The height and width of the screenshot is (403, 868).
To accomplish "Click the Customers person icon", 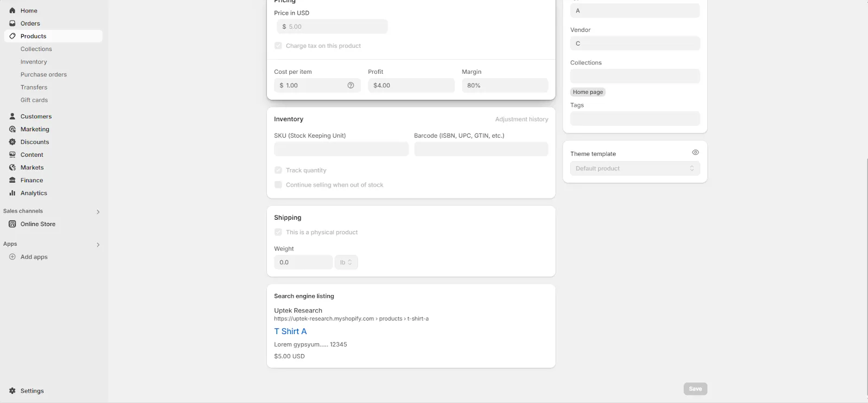I will pyautogui.click(x=12, y=116).
